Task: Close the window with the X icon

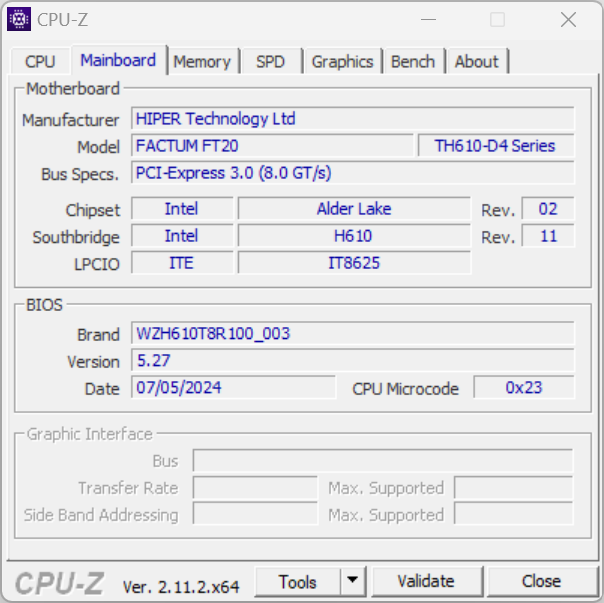Action: click(x=569, y=19)
